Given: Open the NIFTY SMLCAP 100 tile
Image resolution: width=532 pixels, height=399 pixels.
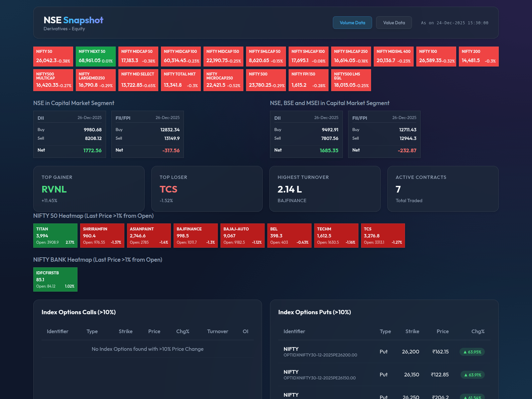Looking at the screenshot, I should point(309,57).
